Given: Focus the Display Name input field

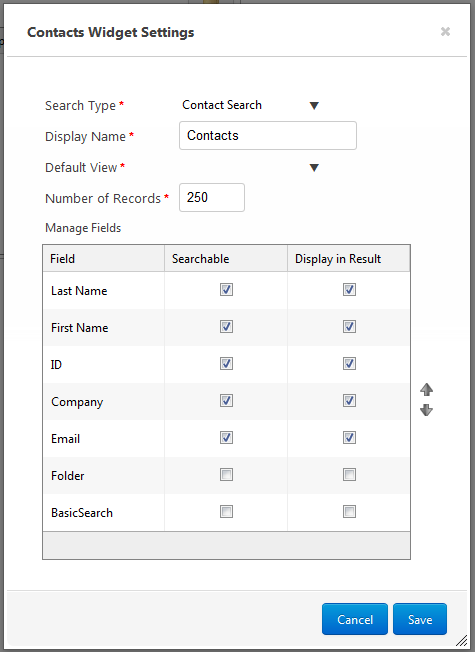Looking at the screenshot, I should point(268,136).
